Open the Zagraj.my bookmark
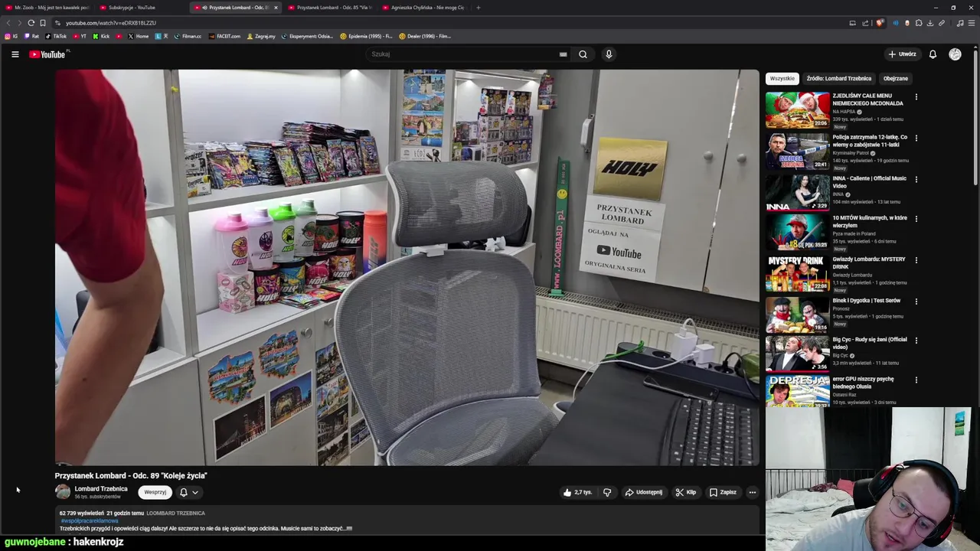The image size is (980, 551). [x=261, y=36]
